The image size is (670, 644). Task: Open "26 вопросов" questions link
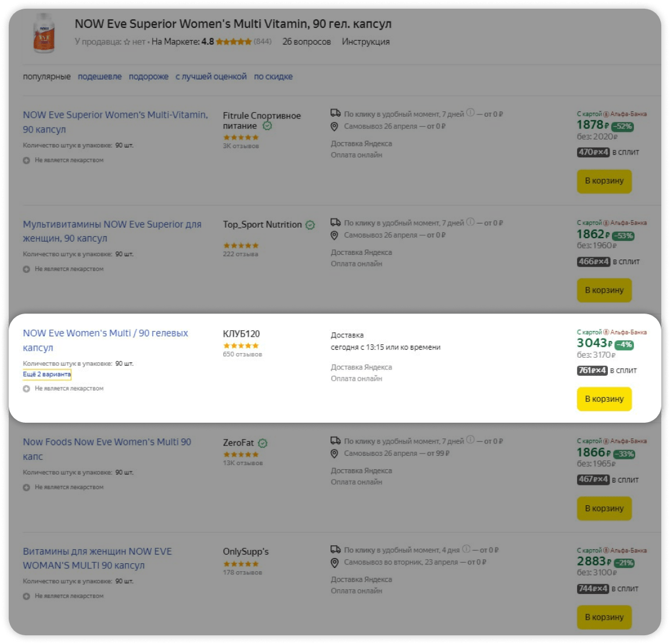pyautogui.click(x=306, y=42)
